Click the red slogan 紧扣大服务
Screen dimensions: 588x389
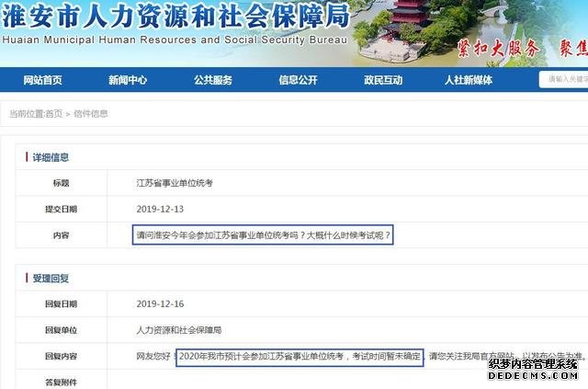pyautogui.click(x=499, y=49)
